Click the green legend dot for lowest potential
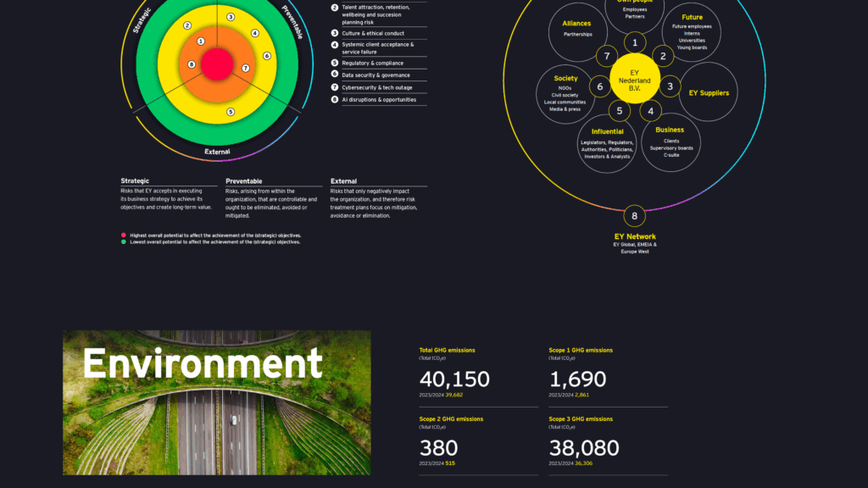 click(123, 242)
